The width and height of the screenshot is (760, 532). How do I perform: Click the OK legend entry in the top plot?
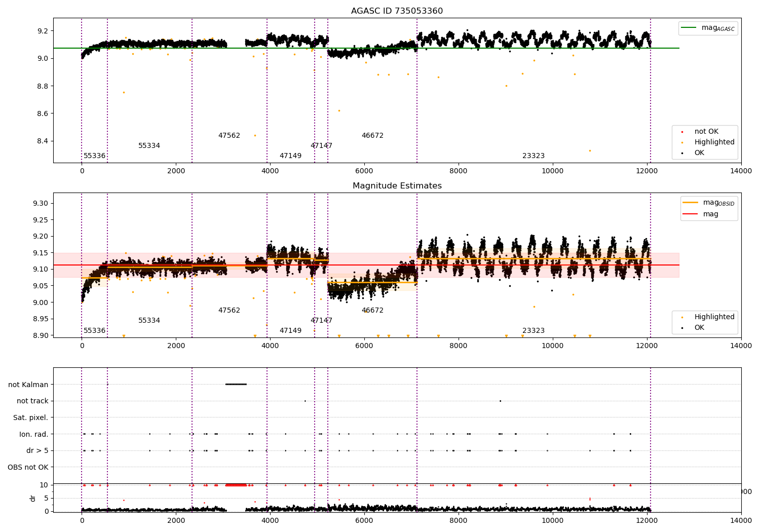pos(693,153)
